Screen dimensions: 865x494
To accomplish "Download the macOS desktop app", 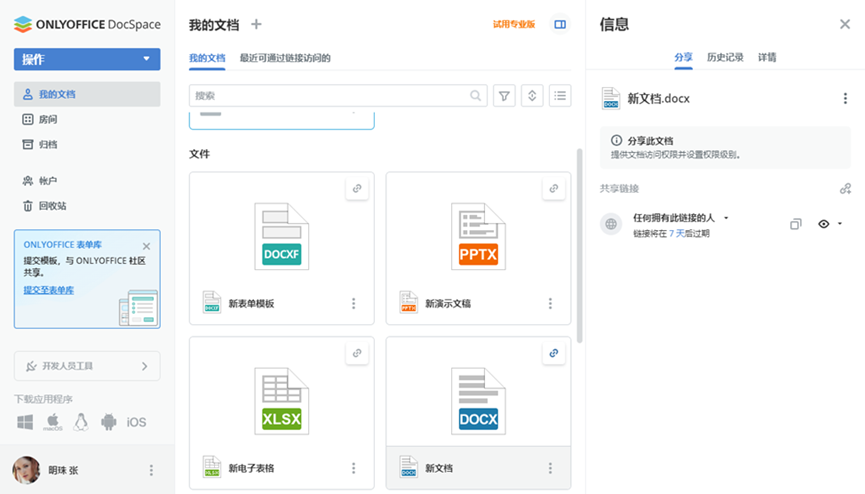I will pyautogui.click(x=53, y=422).
